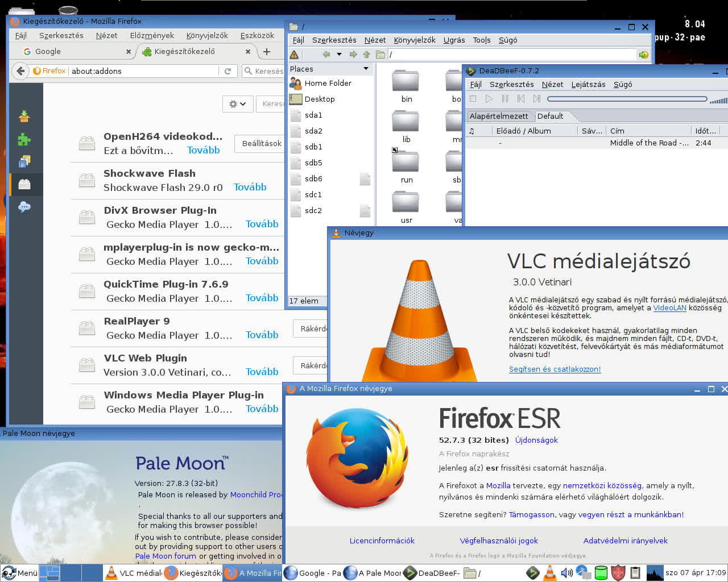Switch to the Alapértelmezett playlist tab
The image size is (728, 582).
[x=499, y=116]
